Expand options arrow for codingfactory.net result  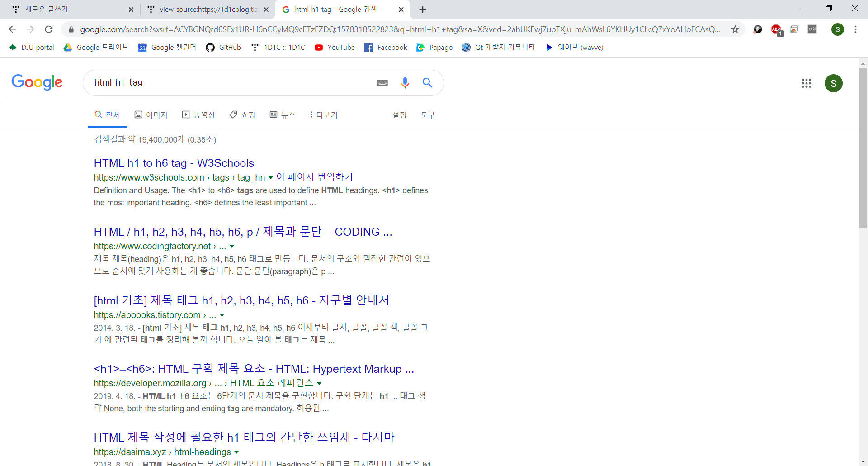click(x=232, y=247)
